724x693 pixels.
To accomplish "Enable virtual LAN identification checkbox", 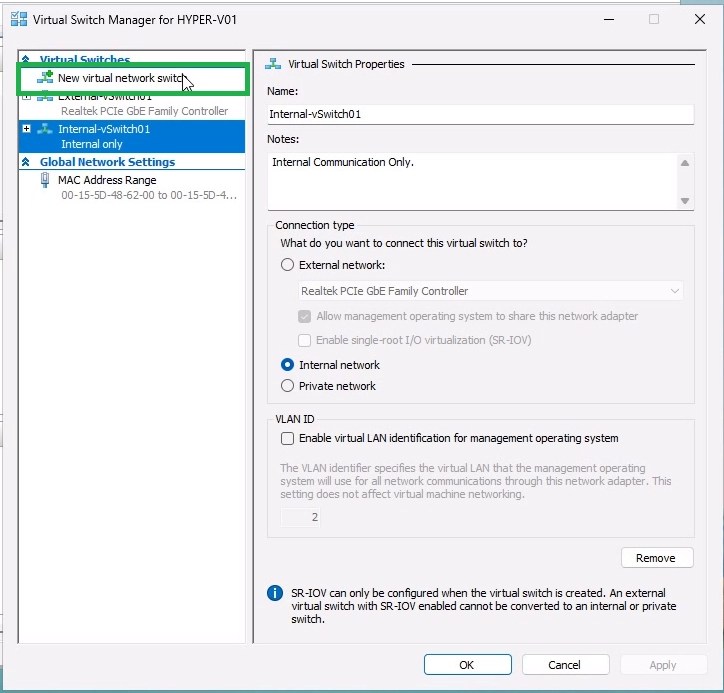I will [x=287, y=438].
